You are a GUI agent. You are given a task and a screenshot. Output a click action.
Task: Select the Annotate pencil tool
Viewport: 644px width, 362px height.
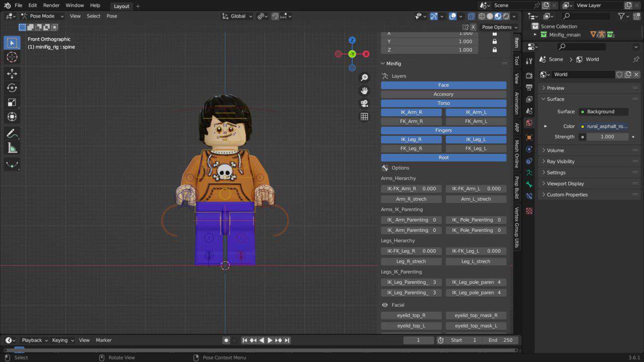(x=12, y=134)
